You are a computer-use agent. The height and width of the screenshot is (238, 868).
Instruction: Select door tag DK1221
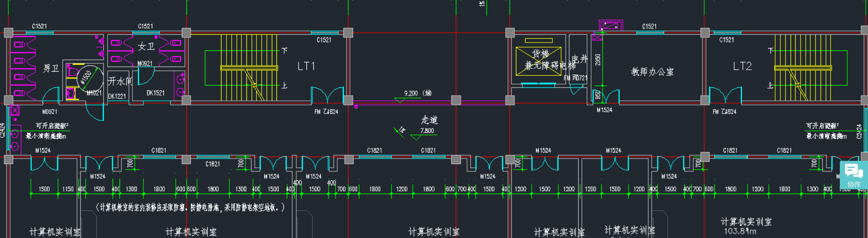pos(117,97)
